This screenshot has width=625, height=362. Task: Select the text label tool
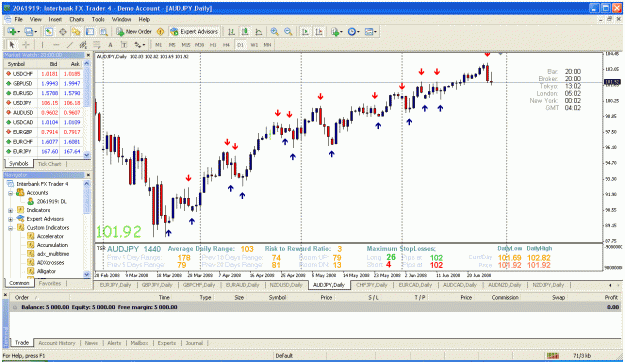[124, 45]
